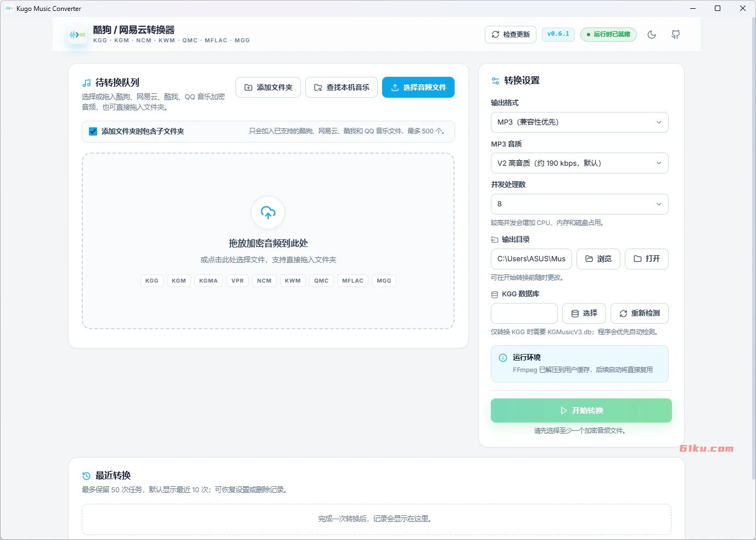Screen dimensions: 756x540
Task: Click 重新检测 redetect button
Action: [640, 313]
